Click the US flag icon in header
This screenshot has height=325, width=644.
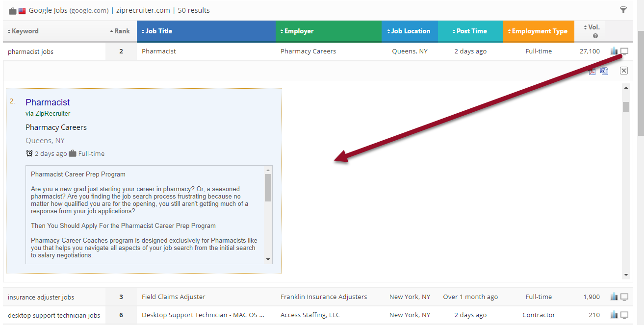22,11
